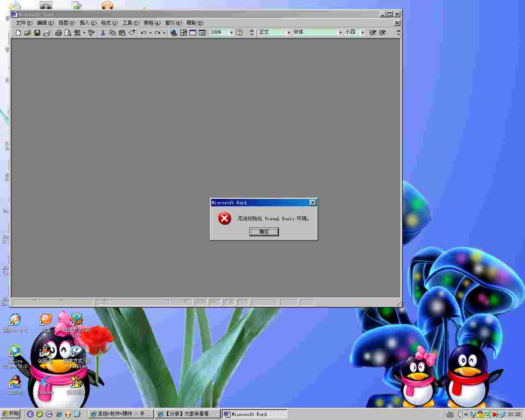525x420 pixels.
Task: Open the QQLive 3.5 desktop shortcut
Action: [15, 322]
